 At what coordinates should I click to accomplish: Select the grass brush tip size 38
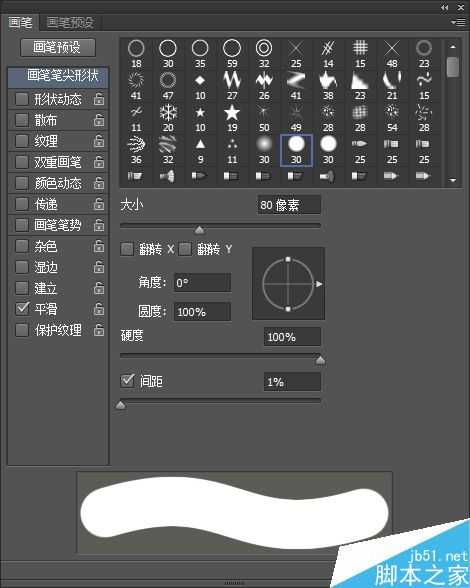pyautogui.click(x=328, y=85)
